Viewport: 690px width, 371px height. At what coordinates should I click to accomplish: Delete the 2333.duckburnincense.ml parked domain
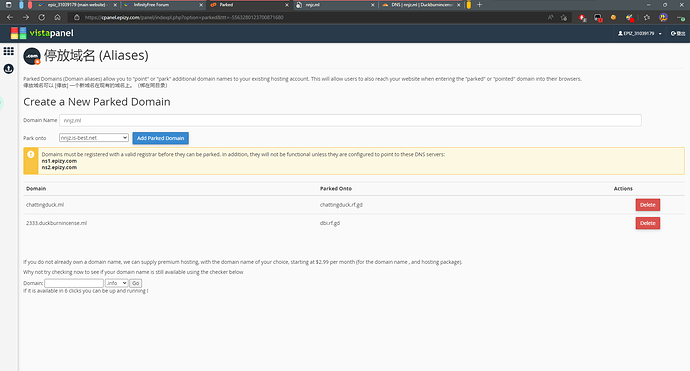tap(647, 223)
